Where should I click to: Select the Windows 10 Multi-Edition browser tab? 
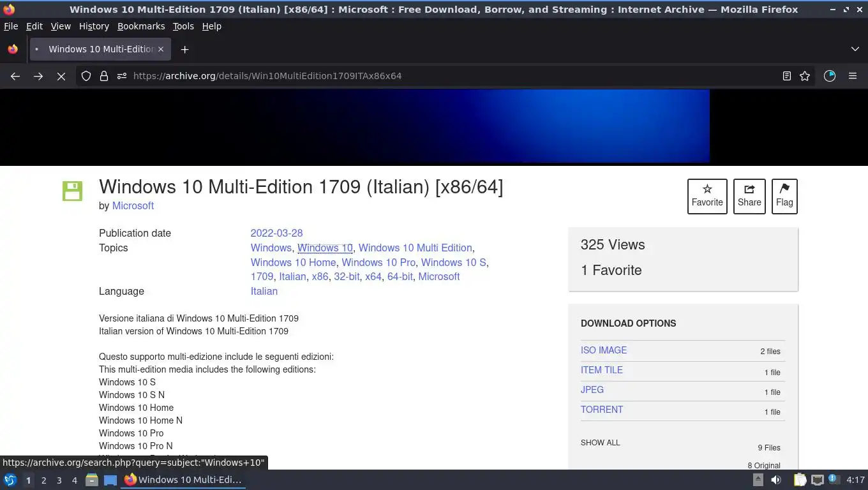pos(99,49)
